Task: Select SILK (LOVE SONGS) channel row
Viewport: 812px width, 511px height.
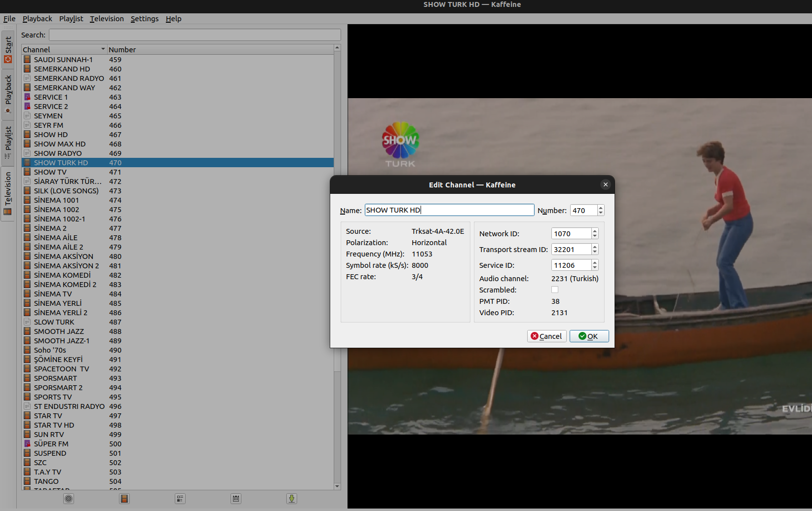Action: [x=178, y=190]
